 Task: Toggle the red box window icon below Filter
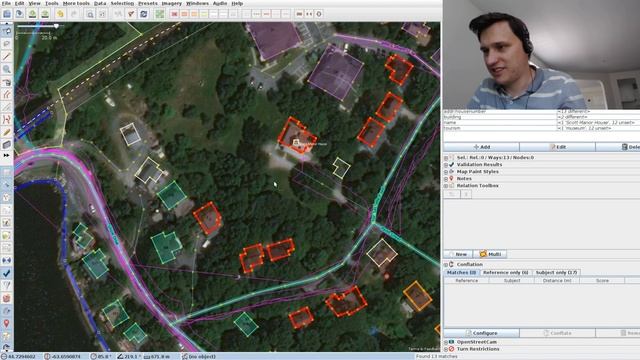(7, 298)
